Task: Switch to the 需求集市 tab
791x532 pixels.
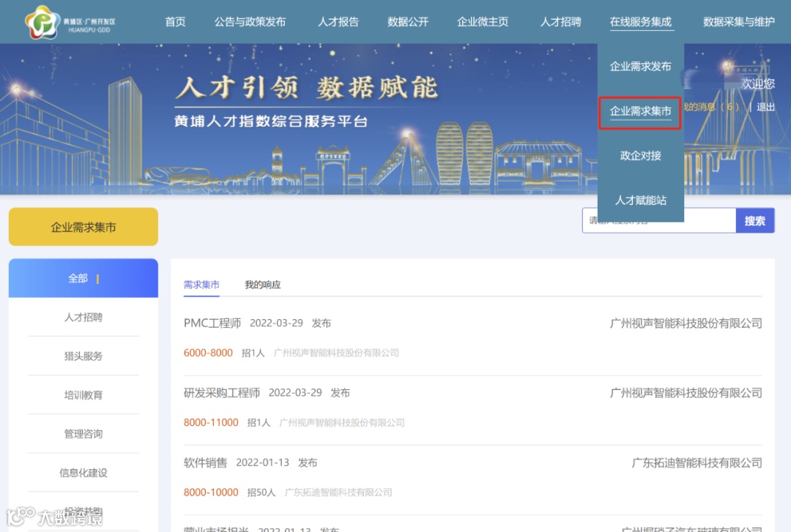Action: pos(201,285)
